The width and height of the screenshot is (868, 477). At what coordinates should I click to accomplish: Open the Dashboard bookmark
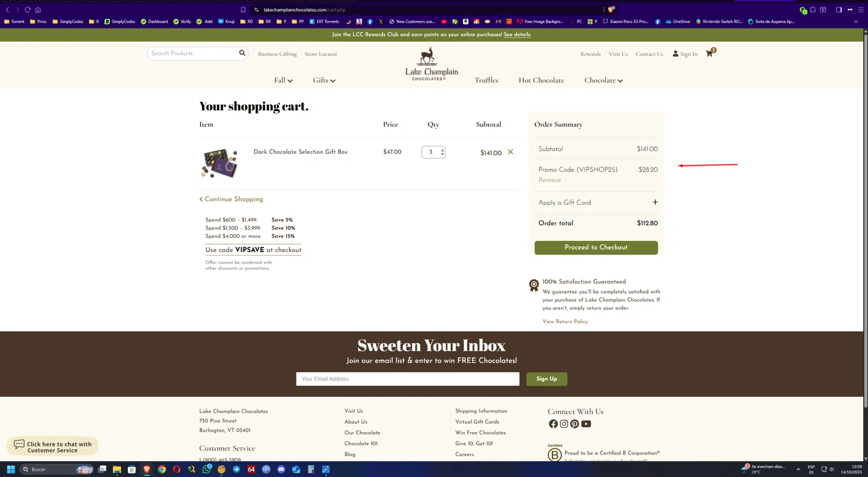tap(154, 21)
